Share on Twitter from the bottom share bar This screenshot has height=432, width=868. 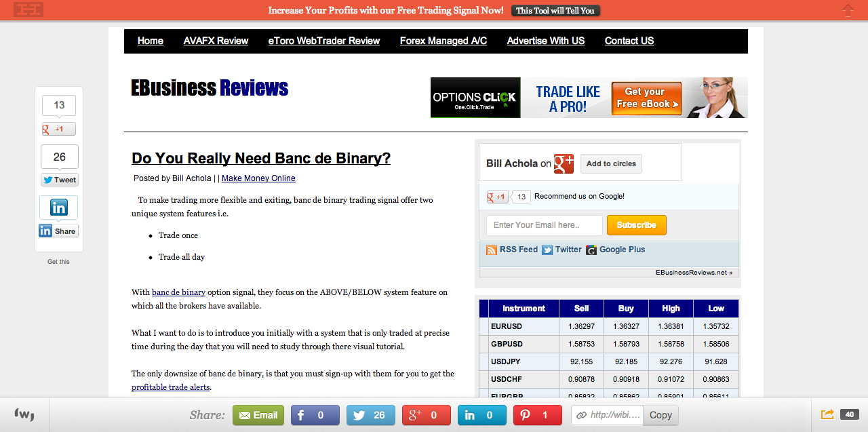370,415
